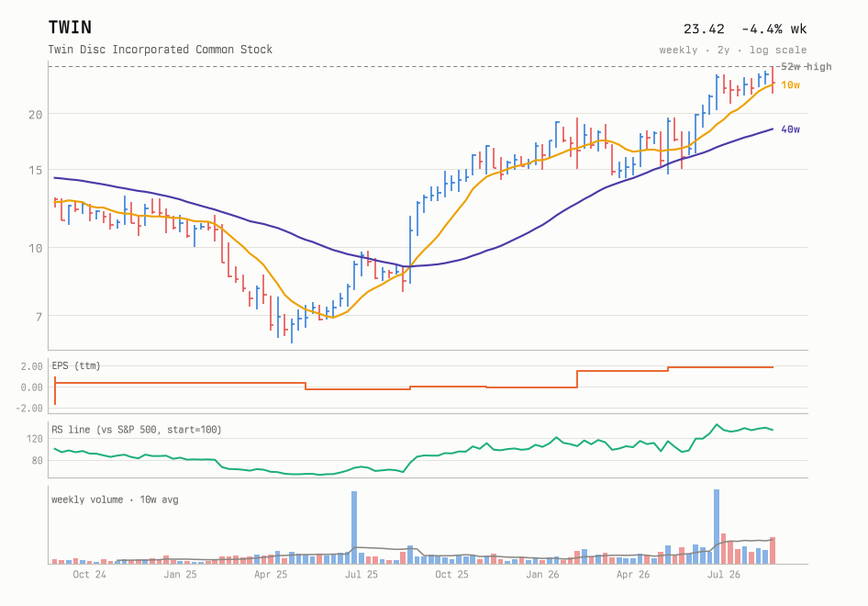Click the 'Jan 25' date axis label
The image size is (868, 606).
(180, 575)
